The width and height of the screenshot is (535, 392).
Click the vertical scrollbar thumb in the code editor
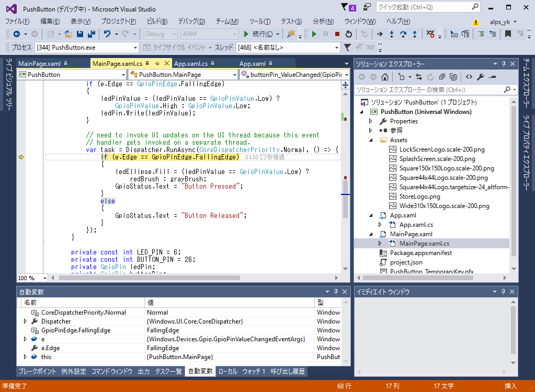pos(345,200)
